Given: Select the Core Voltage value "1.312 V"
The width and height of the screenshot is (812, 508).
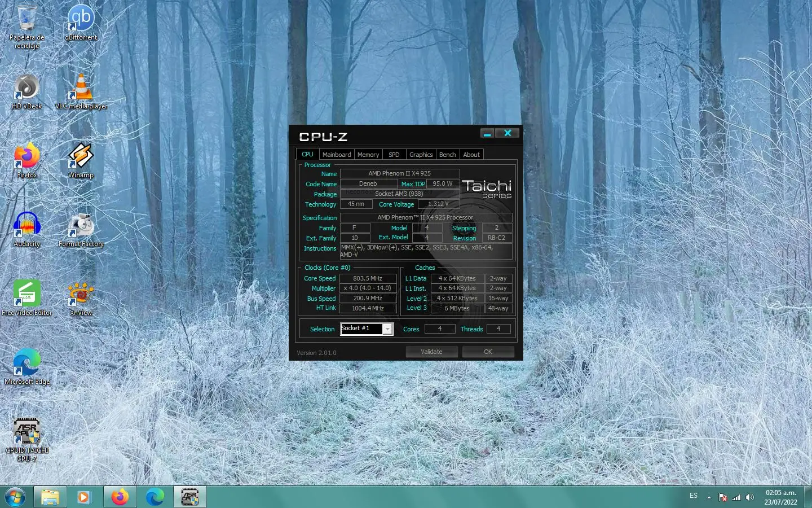Looking at the screenshot, I should coord(439,204).
